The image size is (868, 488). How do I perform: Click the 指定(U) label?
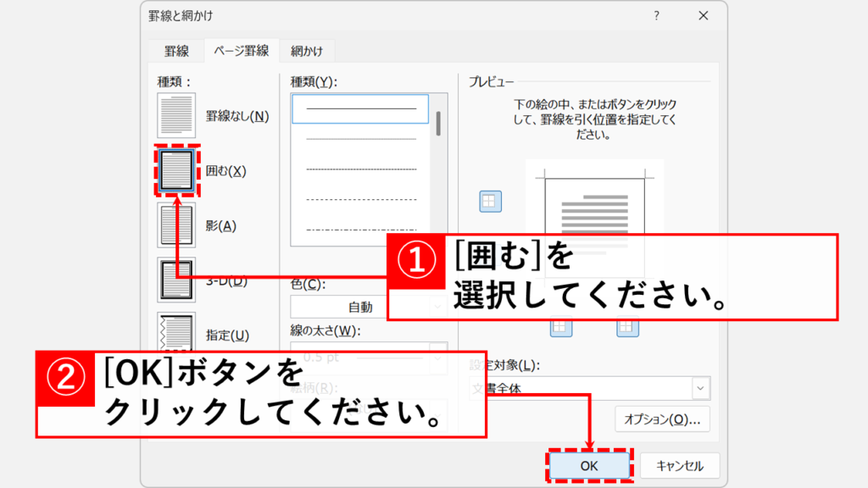tap(227, 335)
